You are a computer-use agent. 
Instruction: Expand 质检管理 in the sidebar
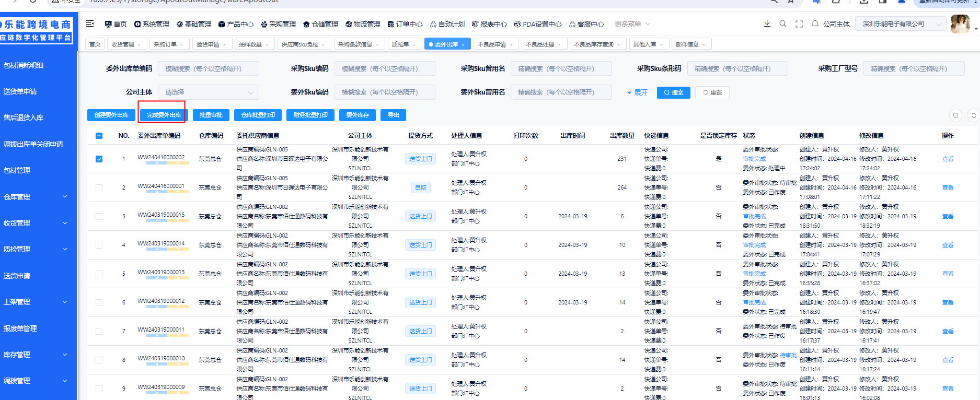(39, 249)
